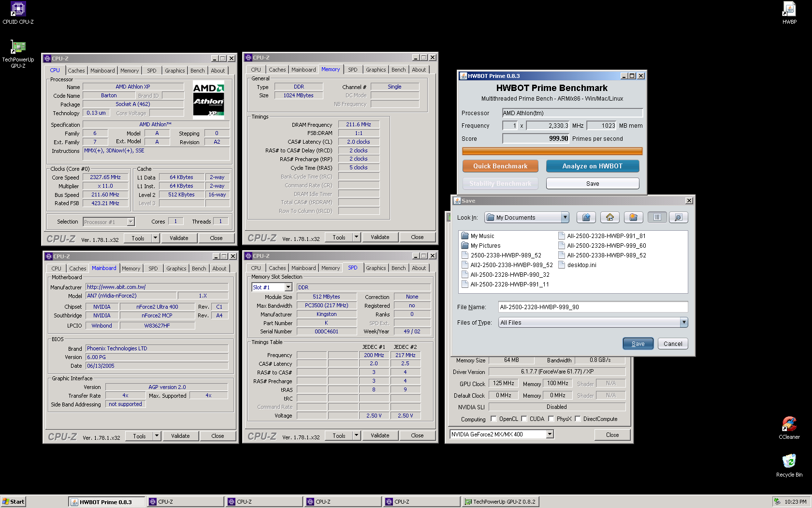The height and width of the screenshot is (508, 812).
Task: Open the CPUID CPU-Z desktop shortcut
Action: pos(18,13)
